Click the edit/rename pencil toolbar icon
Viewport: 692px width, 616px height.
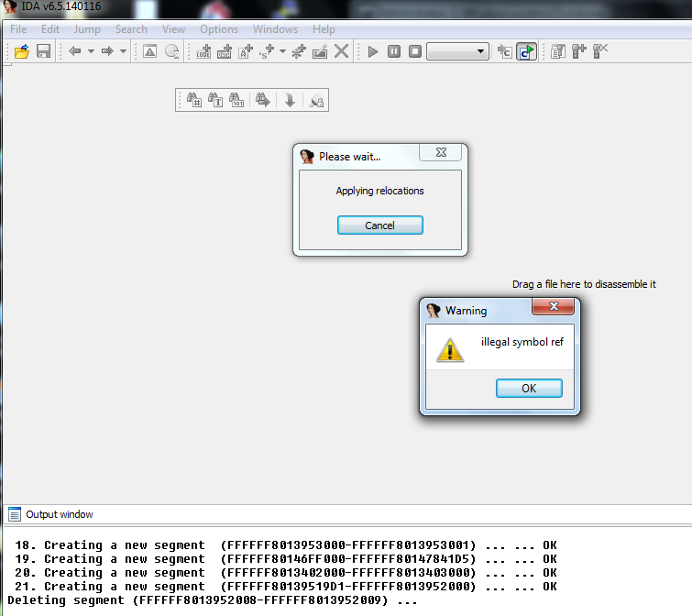pos(320,51)
